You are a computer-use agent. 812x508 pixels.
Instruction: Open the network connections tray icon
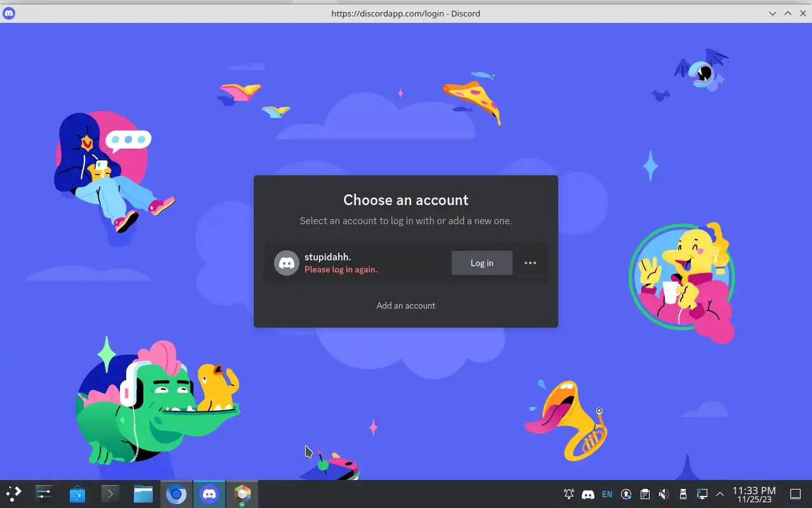point(702,494)
